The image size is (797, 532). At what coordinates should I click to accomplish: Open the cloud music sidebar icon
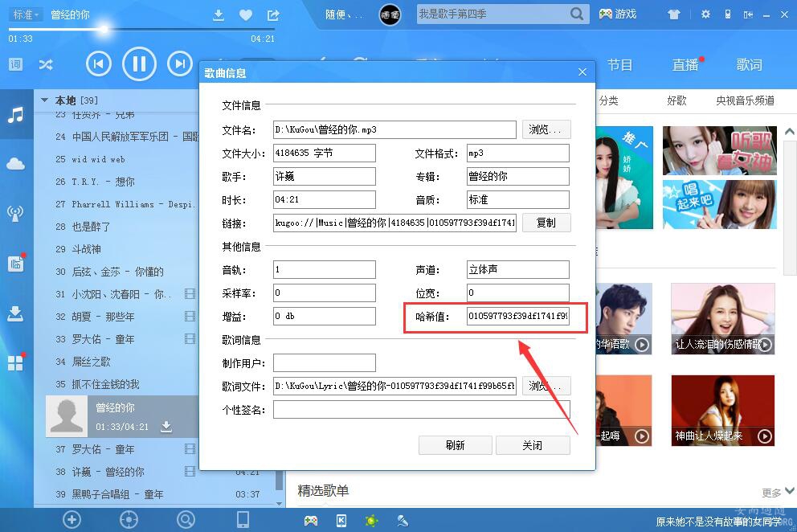[16, 164]
